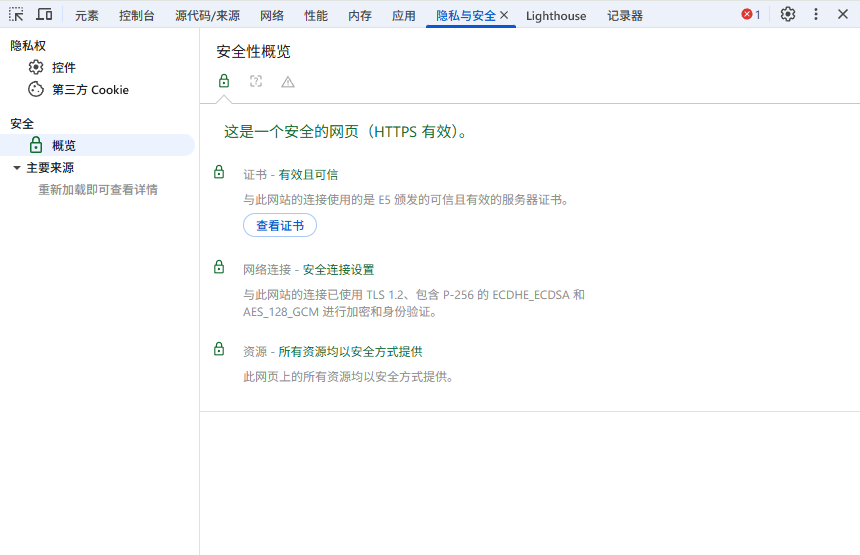Switch to the 网络 tab
Screen dimensions: 860x555
272,15
